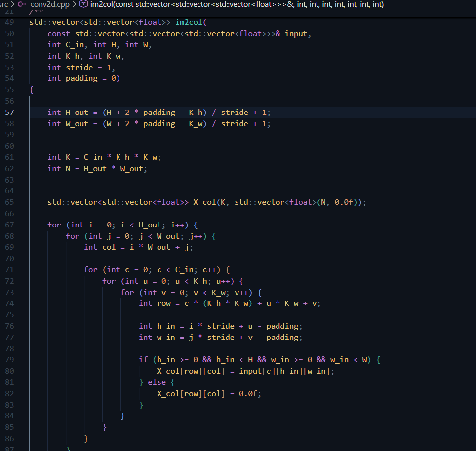Viewport: 476px width, 451px height.
Task: Click line number 49
Action: [x=10, y=22]
